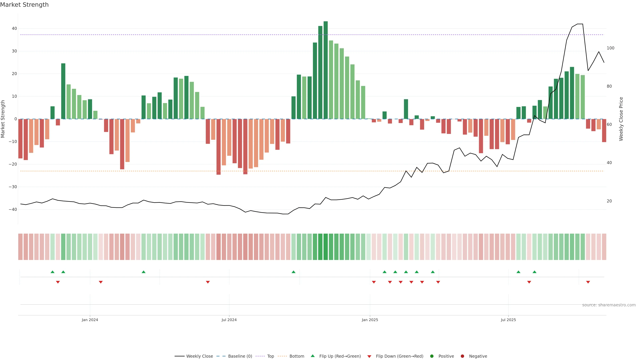Click the last red flip-down marker
This screenshot has width=644, height=362.
[x=588, y=282]
